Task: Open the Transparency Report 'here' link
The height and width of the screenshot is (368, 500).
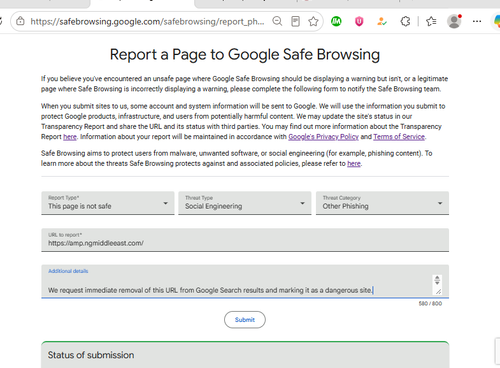Action: (x=70, y=137)
